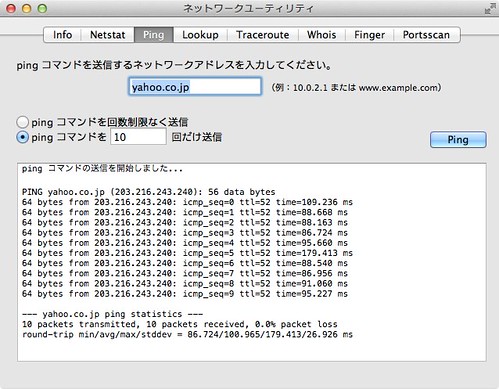Image resolution: width=499 pixels, height=389 pixels.
Task: Select the fixed-count ping radio button
Action: click(x=22, y=137)
